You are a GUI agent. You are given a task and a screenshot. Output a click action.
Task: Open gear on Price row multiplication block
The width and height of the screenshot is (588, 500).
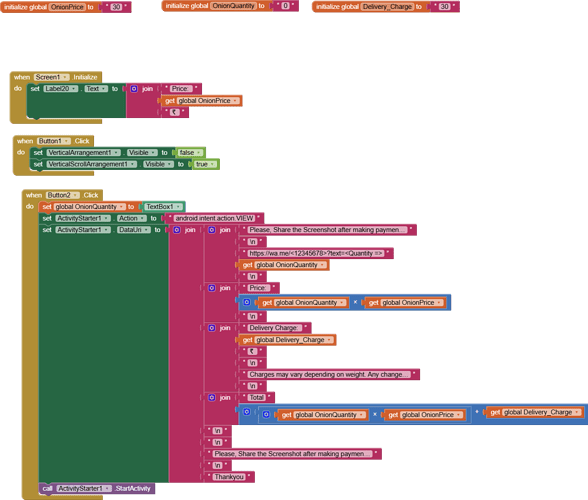[247, 302]
